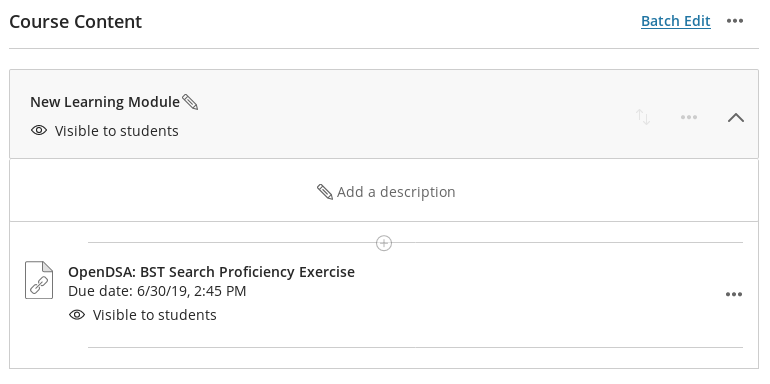This screenshot has width=770, height=384.
Task: Open OpenDSA: BST Search Proficiency Exercise
Action: (211, 272)
